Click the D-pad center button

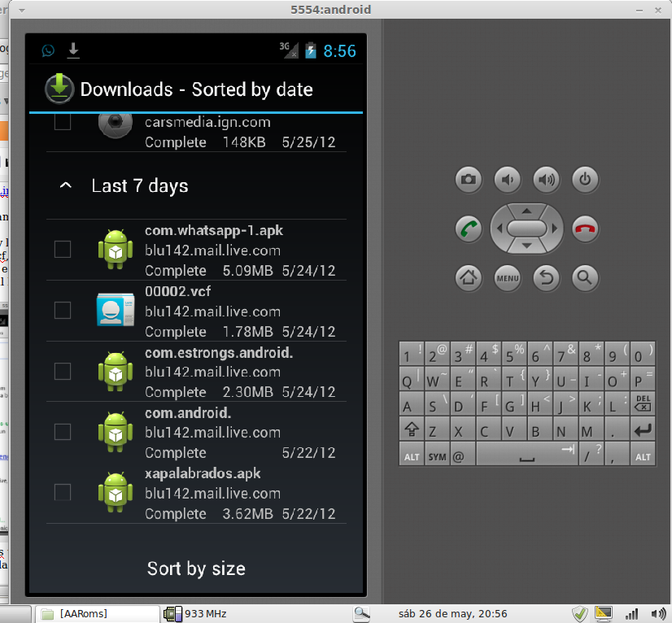526,229
